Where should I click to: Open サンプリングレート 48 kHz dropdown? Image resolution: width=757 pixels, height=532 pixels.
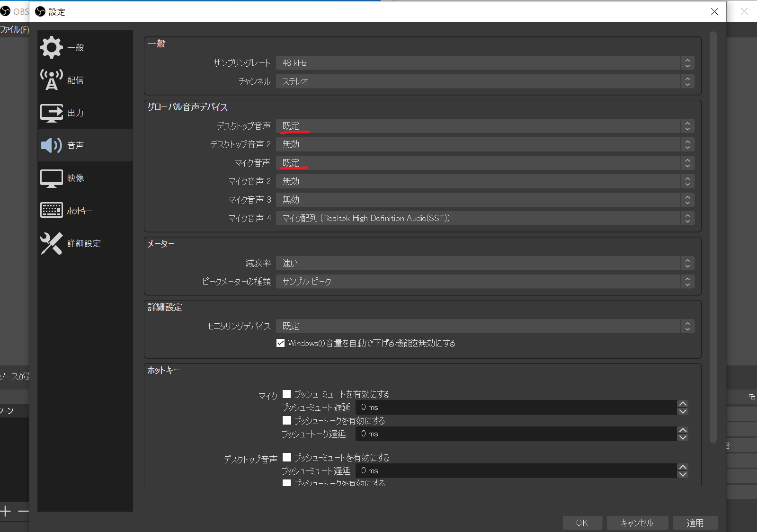click(x=485, y=63)
